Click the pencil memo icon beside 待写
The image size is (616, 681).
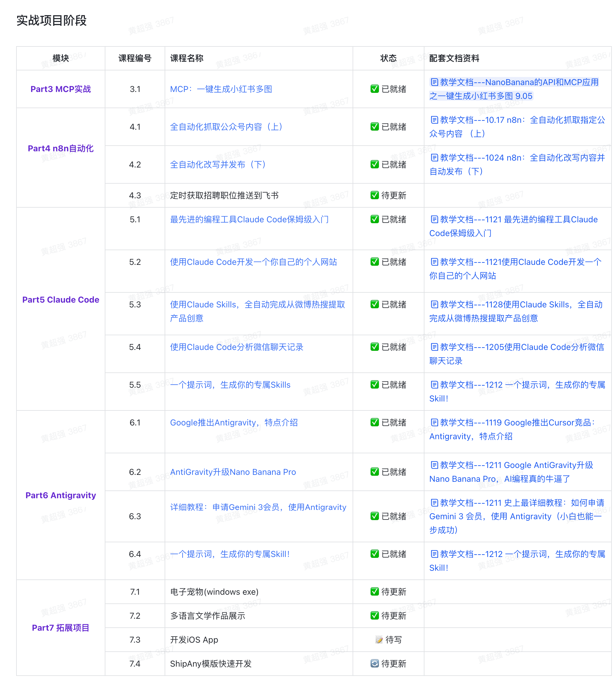point(379,640)
